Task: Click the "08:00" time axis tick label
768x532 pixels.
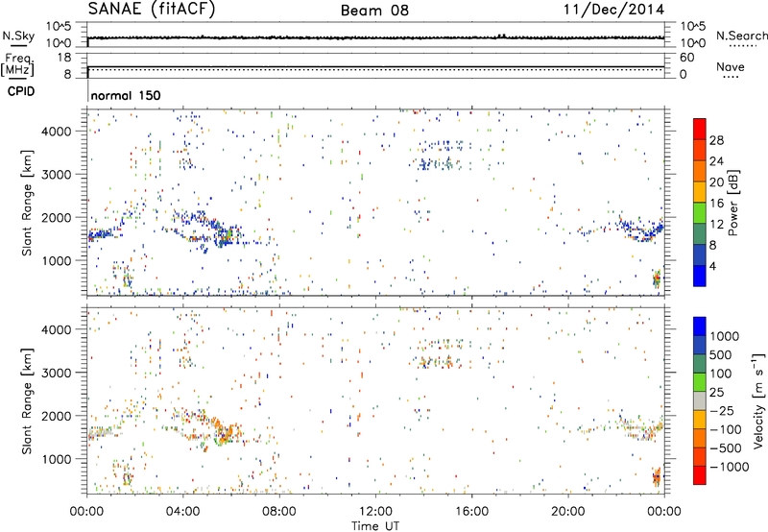Action: (279, 512)
